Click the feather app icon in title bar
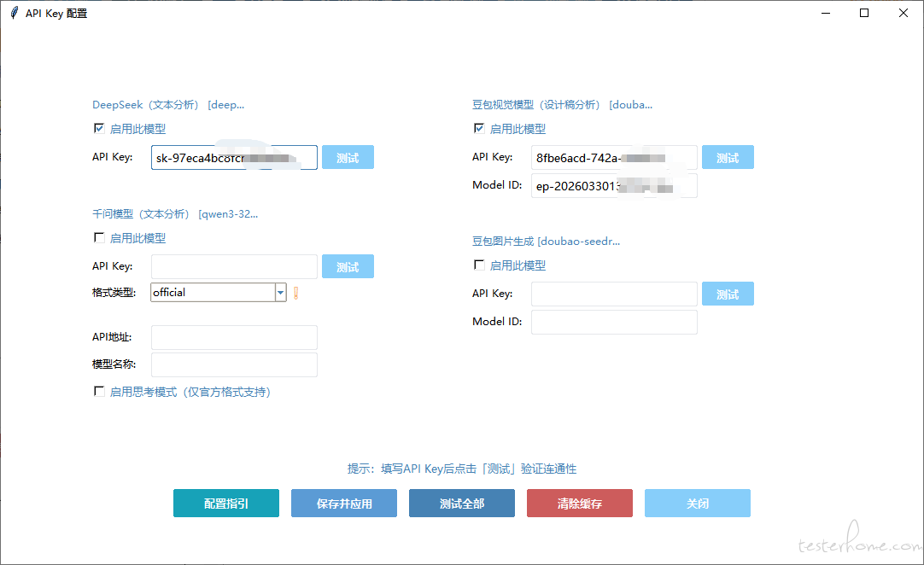Viewport: 924px width, 565px height. click(x=14, y=13)
